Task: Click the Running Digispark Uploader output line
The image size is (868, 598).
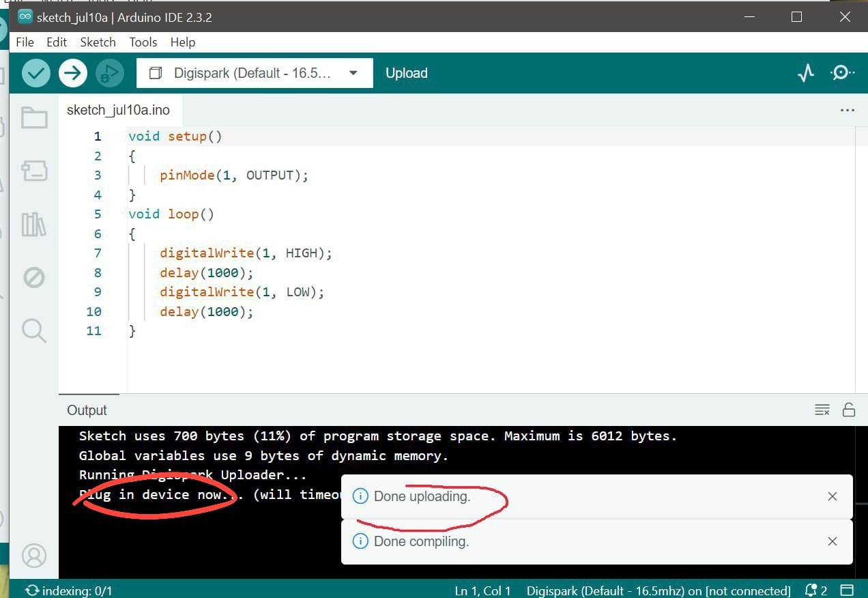Action: pyautogui.click(x=193, y=475)
